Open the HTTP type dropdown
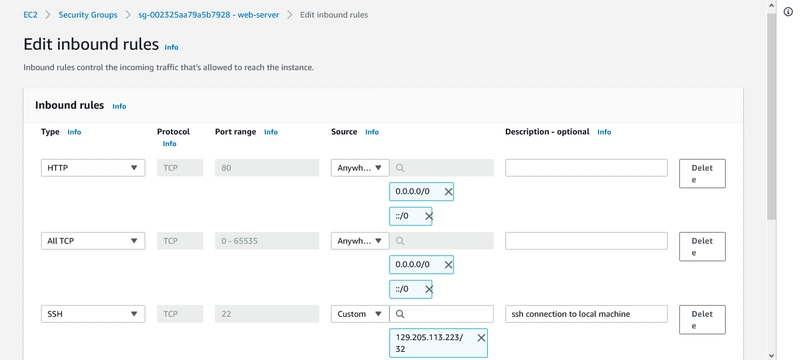 click(x=93, y=168)
